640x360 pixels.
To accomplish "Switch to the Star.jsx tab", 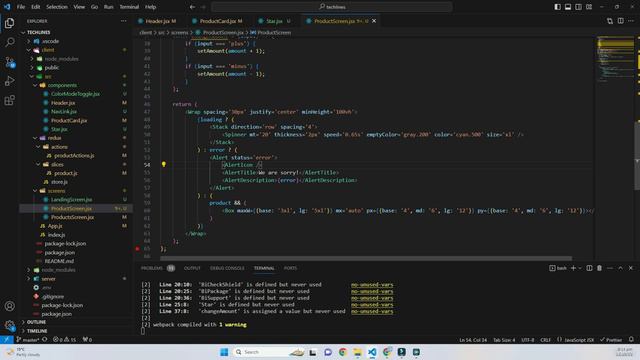I will [274, 21].
